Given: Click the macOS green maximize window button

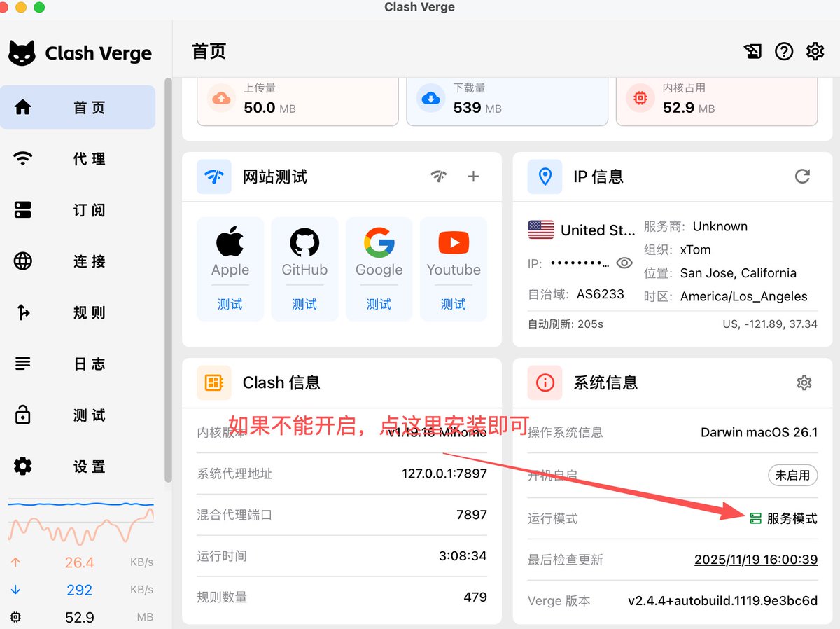Looking at the screenshot, I should [x=39, y=7].
